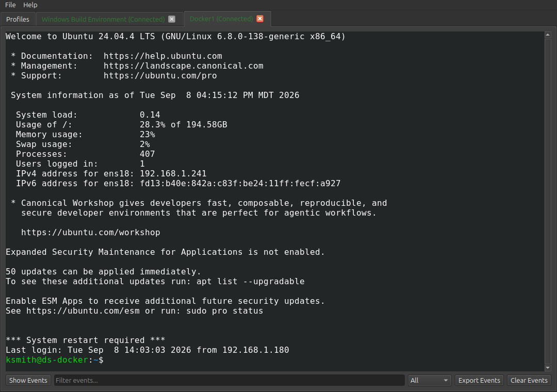Click the terminal scrollbar up arrow
The width and height of the screenshot is (557, 392).
(x=548, y=35)
